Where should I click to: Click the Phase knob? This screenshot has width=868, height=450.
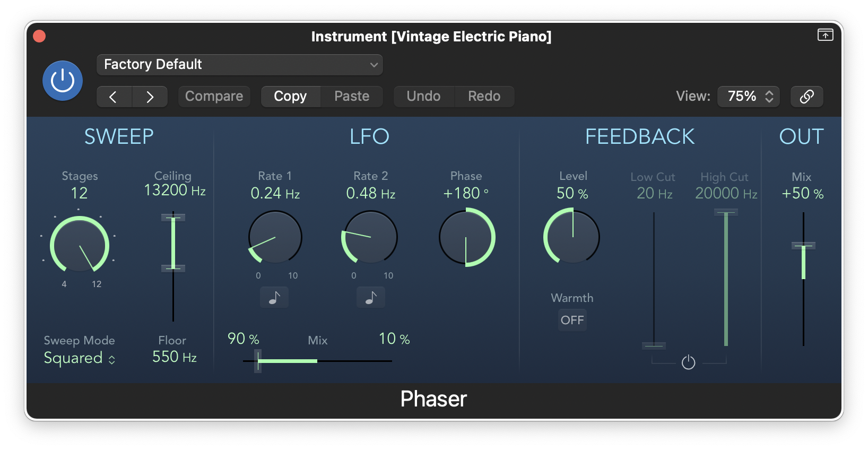point(466,237)
